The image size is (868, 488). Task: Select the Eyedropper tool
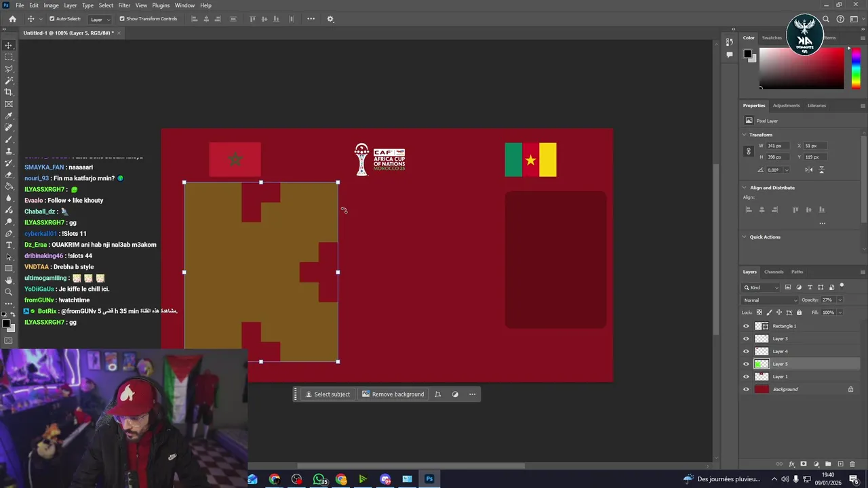(x=9, y=116)
